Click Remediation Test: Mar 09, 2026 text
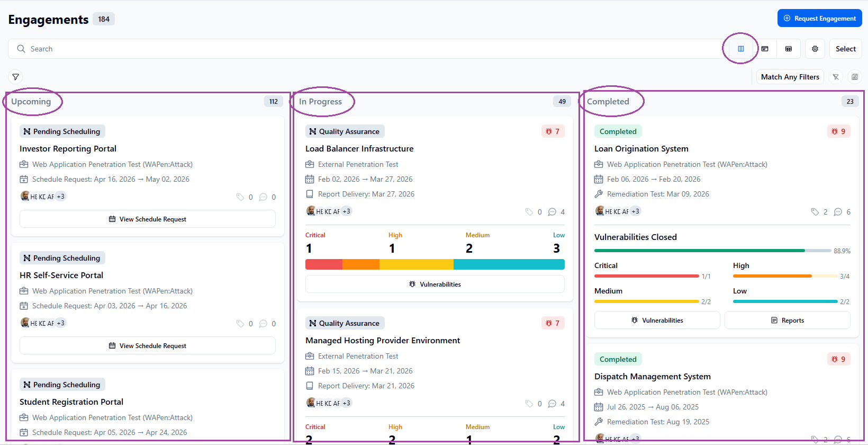The height and width of the screenshot is (445, 868). click(658, 194)
